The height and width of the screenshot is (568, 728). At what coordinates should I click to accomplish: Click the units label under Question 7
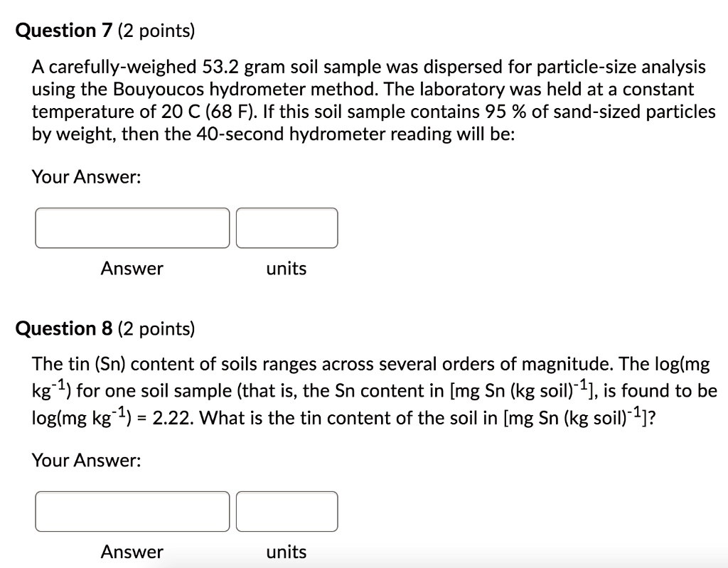(287, 269)
